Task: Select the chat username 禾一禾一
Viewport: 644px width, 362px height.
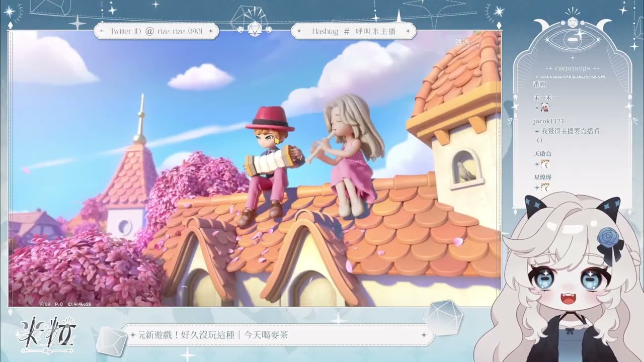Action: [545, 97]
